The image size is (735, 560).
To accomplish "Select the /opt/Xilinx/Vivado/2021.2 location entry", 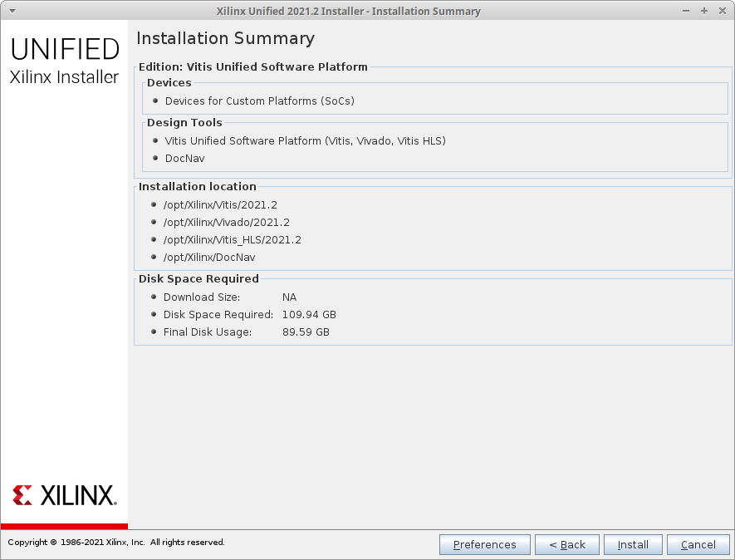I will [226, 223].
